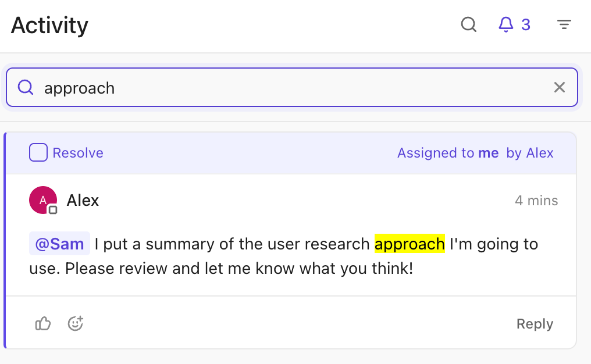Reply to Alex's comment
The height and width of the screenshot is (364, 591).
coord(535,323)
